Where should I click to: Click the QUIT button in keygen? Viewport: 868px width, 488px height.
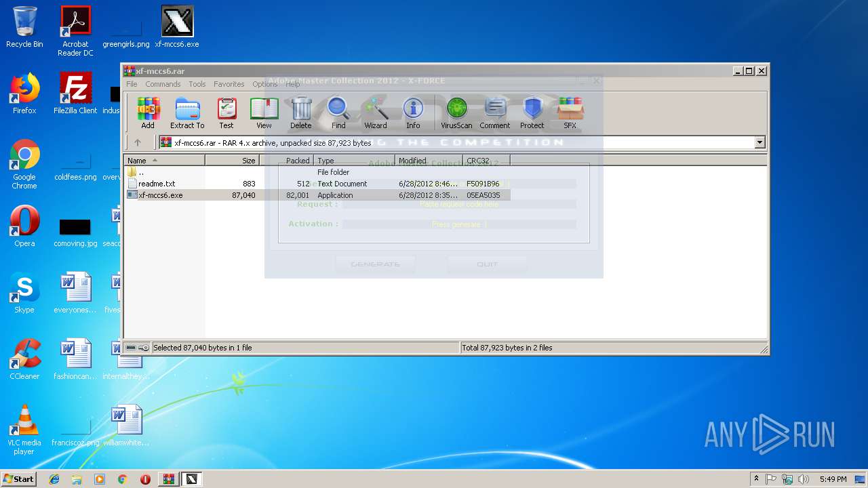click(487, 264)
